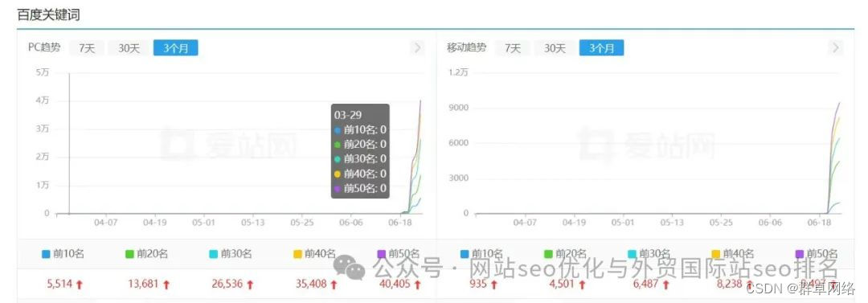Toggle 前10名 series in PC趋势 legend

coord(63,254)
